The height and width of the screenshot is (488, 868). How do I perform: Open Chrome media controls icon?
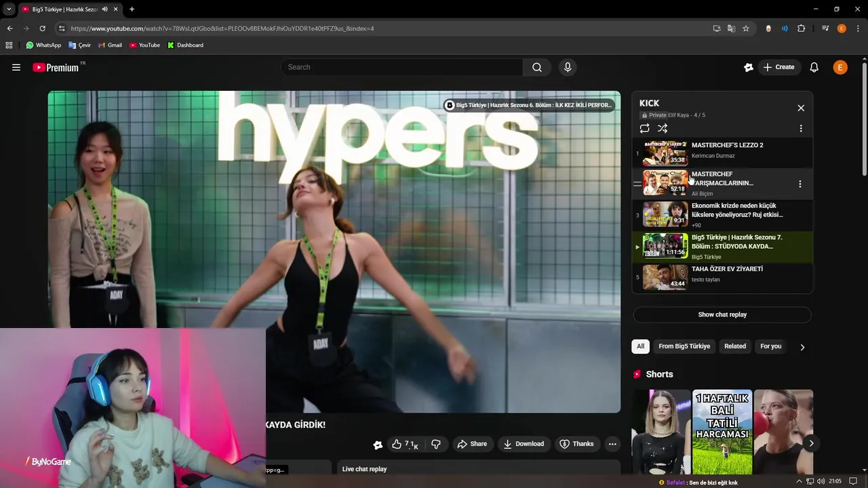click(825, 28)
